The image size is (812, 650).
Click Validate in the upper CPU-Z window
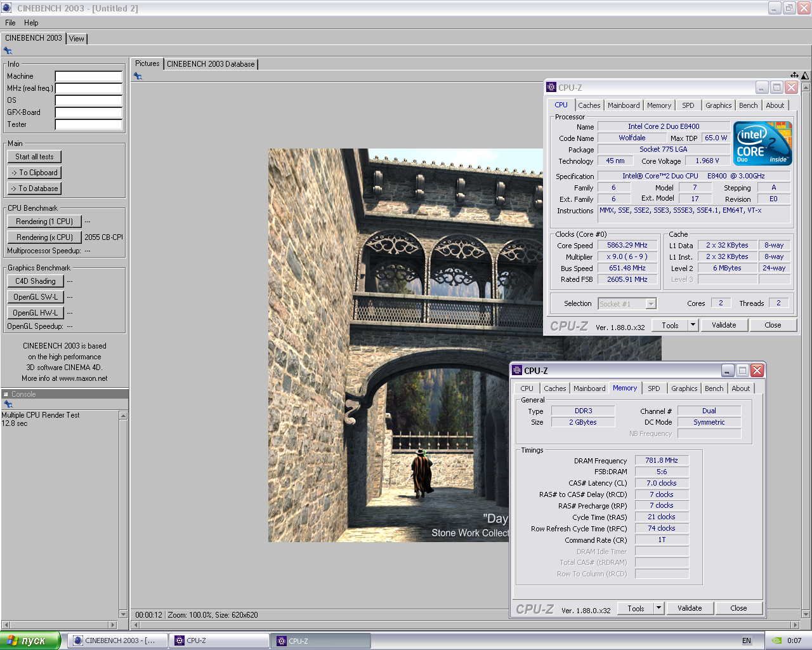click(x=724, y=325)
